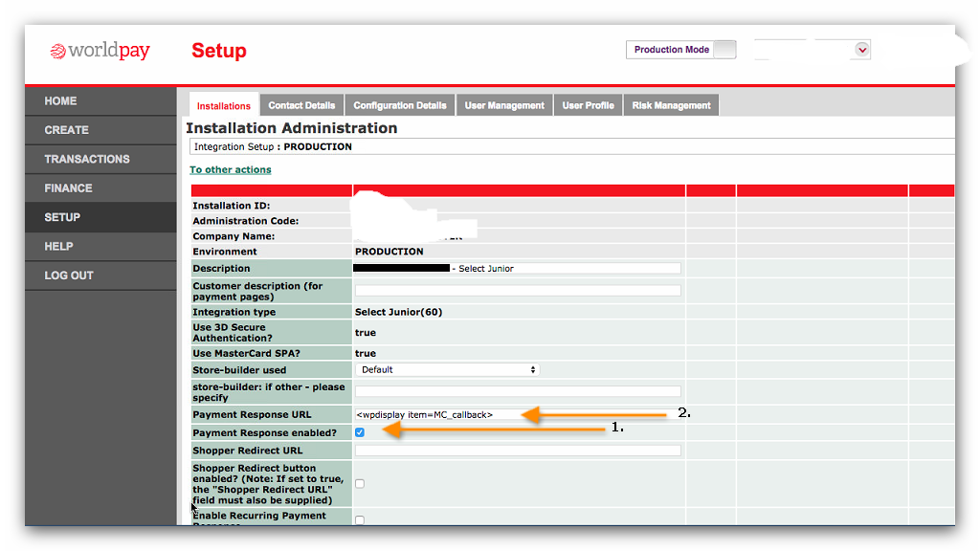Open the HOME sidebar item
This screenshot has width=980, height=551.
100,101
